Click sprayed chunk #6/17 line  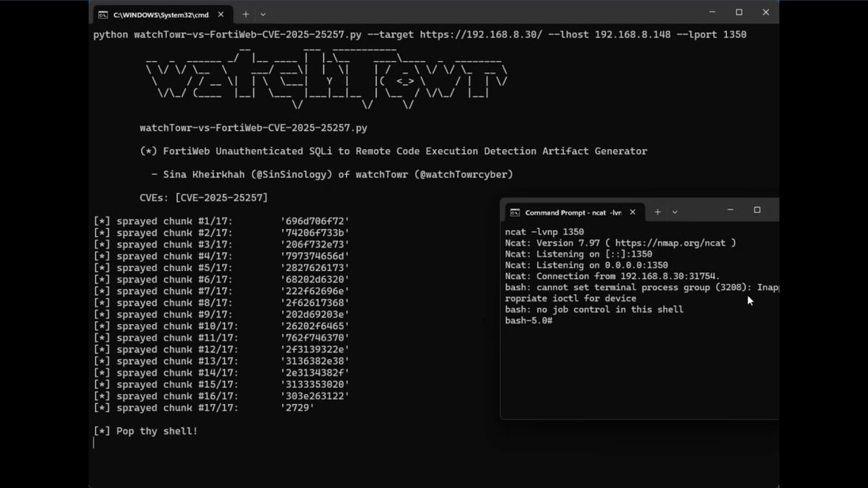pos(221,279)
